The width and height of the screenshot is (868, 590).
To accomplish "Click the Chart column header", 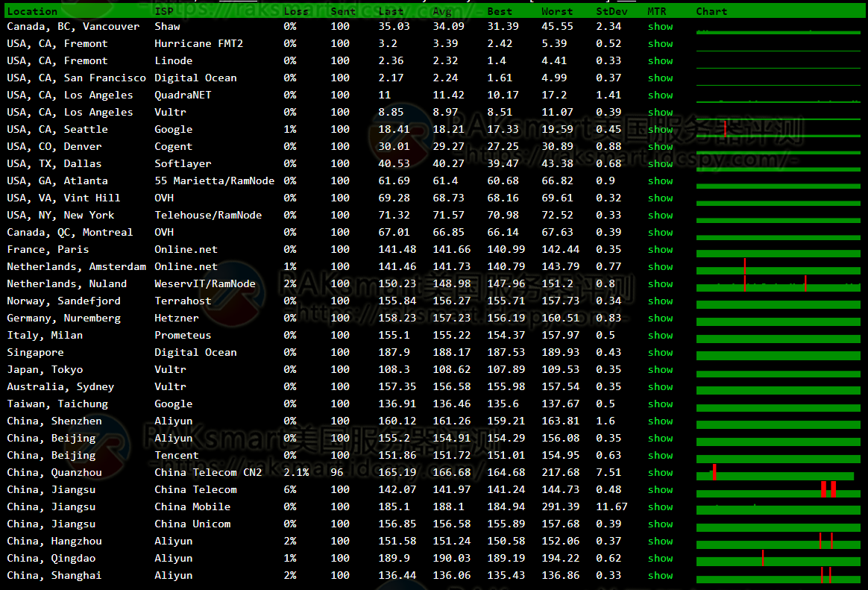I will (711, 12).
